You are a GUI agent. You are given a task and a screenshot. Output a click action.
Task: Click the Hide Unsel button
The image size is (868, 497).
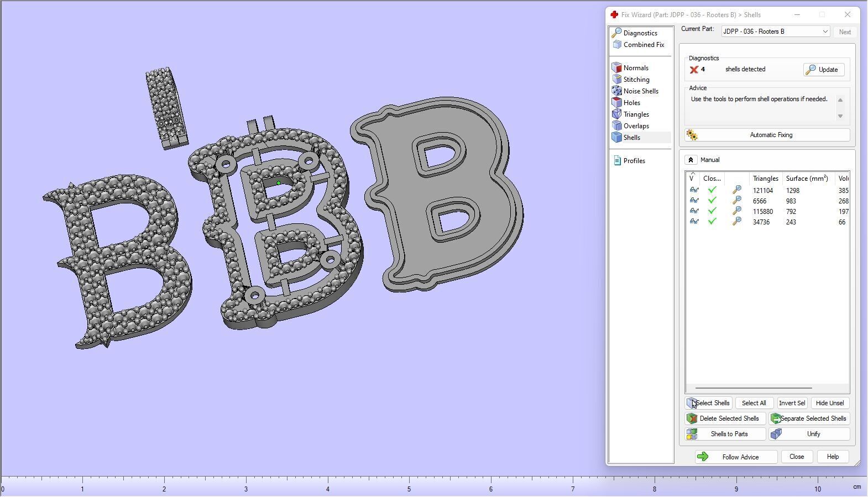coord(830,403)
